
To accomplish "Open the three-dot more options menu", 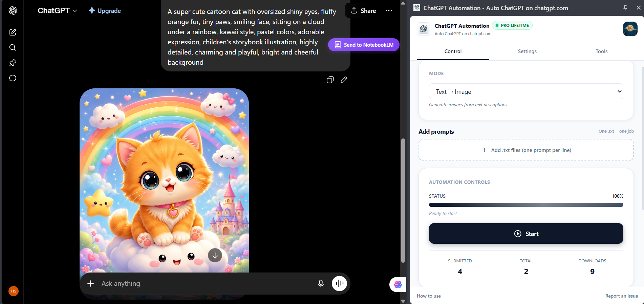I will (389, 10).
